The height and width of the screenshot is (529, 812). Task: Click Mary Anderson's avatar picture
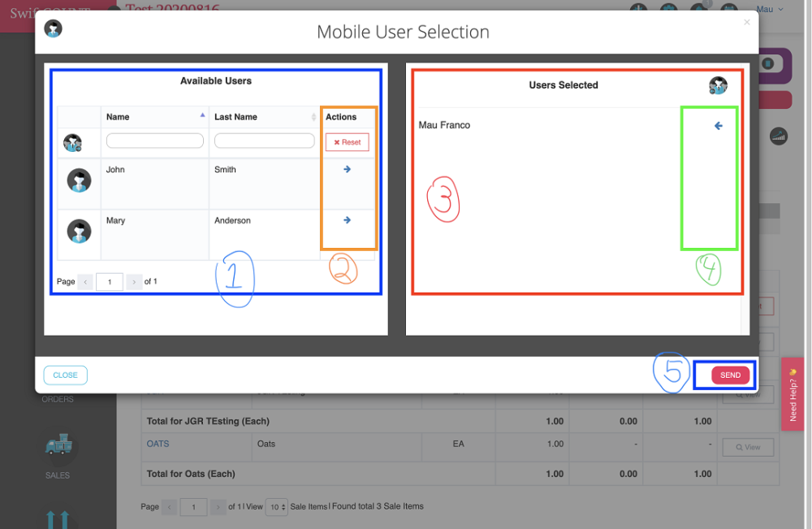click(x=80, y=231)
